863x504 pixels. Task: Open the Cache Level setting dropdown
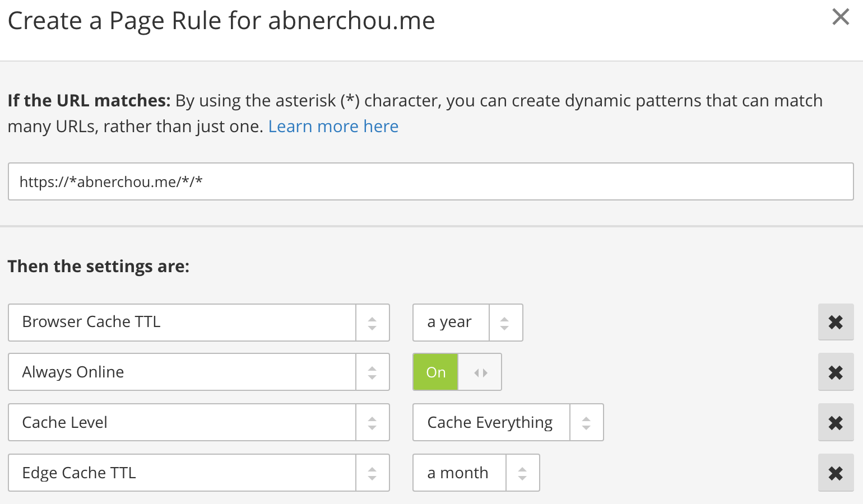pos(199,422)
